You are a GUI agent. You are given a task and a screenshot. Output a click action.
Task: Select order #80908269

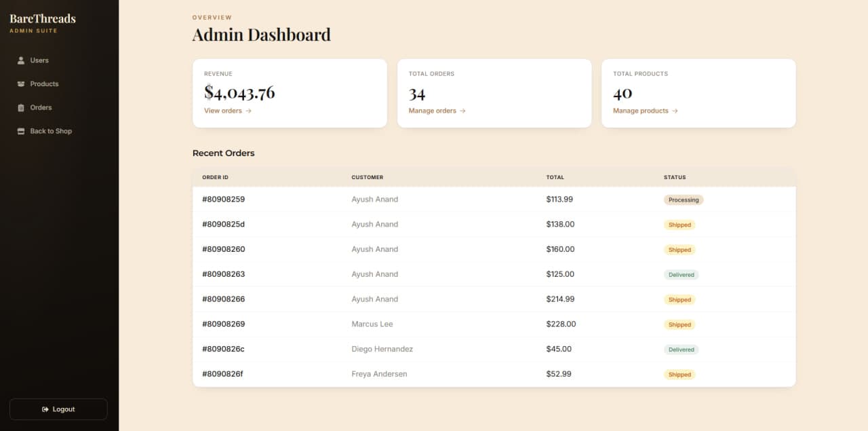(223, 324)
